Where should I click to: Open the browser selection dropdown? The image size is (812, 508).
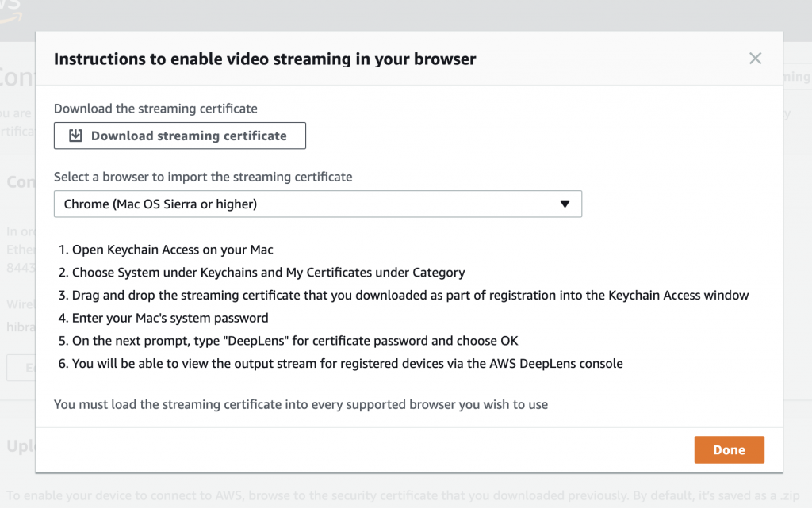coord(317,204)
